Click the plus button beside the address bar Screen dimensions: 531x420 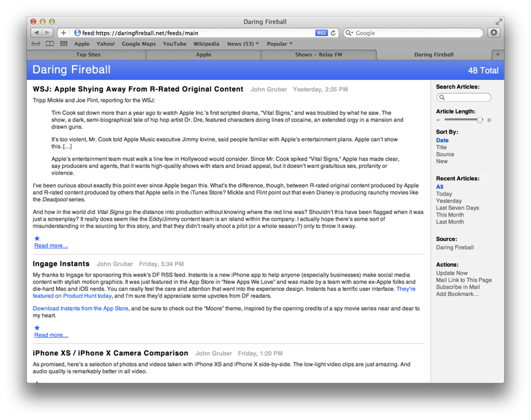pyautogui.click(x=63, y=33)
